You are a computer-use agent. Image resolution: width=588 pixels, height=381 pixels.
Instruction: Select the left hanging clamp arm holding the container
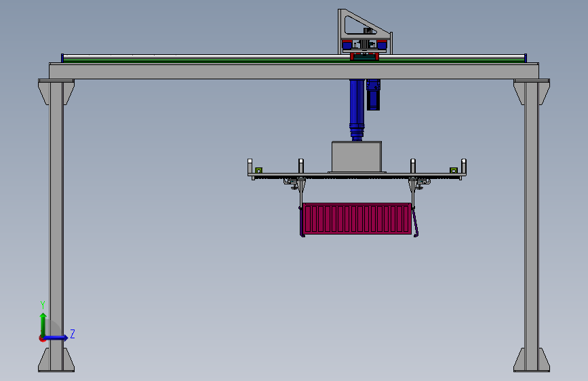point(302,208)
